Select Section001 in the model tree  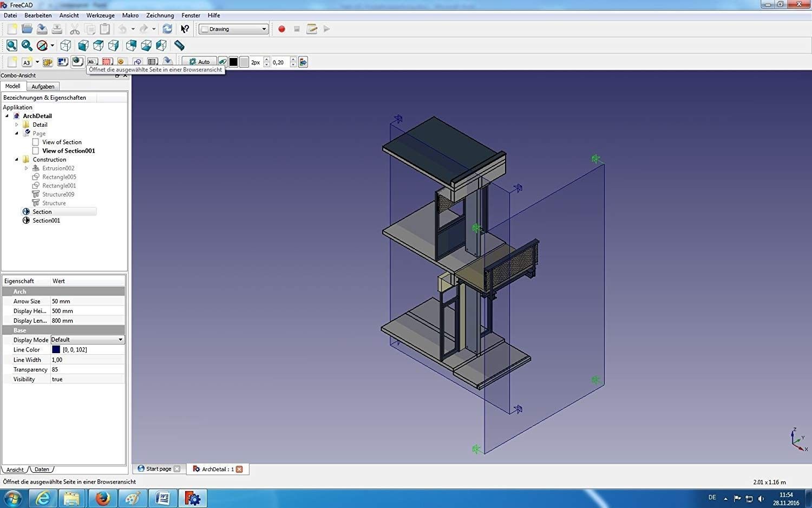[46, 220]
